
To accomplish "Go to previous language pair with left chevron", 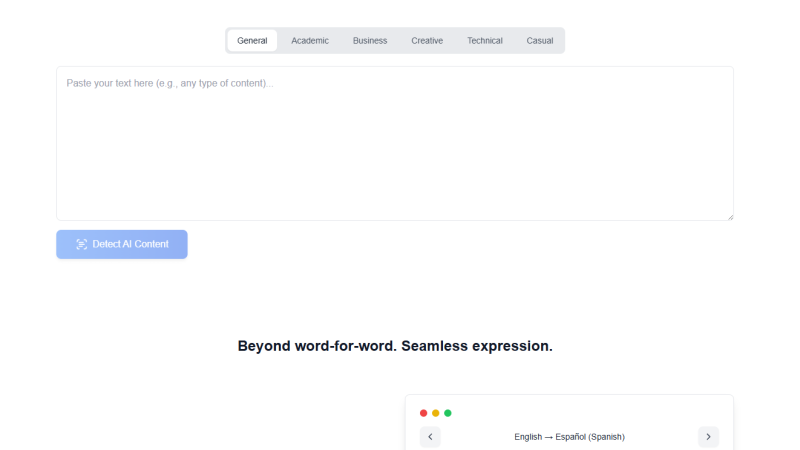I will (x=430, y=437).
